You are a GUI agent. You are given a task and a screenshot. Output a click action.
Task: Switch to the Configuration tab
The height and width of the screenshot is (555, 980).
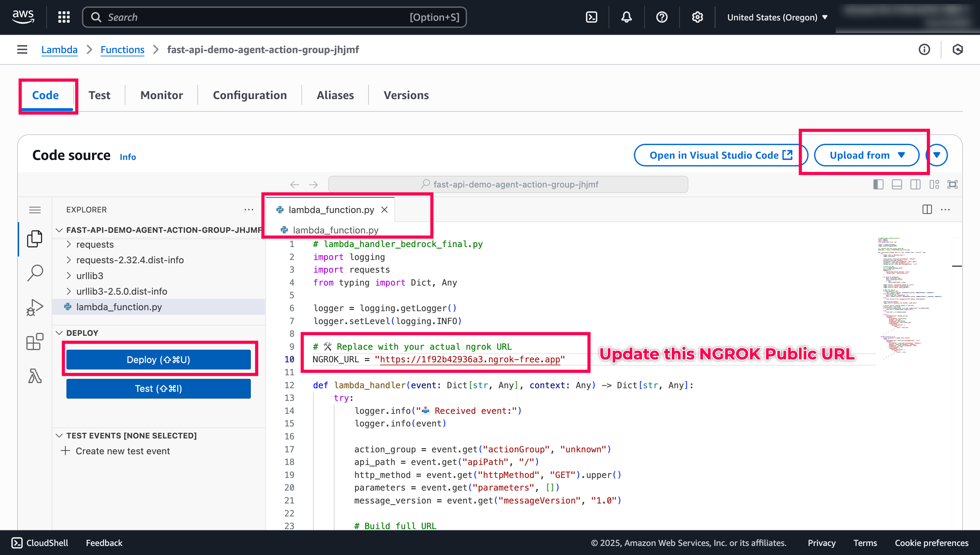[250, 95]
